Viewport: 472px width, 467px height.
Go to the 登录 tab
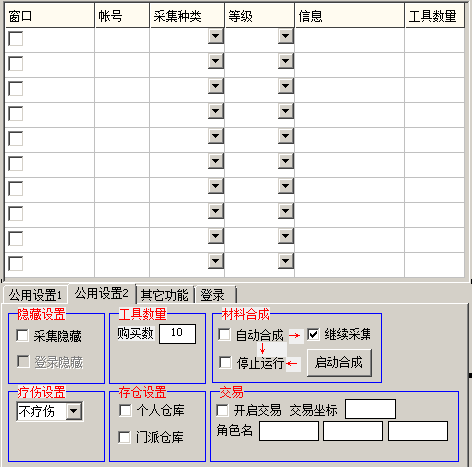click(x=215, y=295)
